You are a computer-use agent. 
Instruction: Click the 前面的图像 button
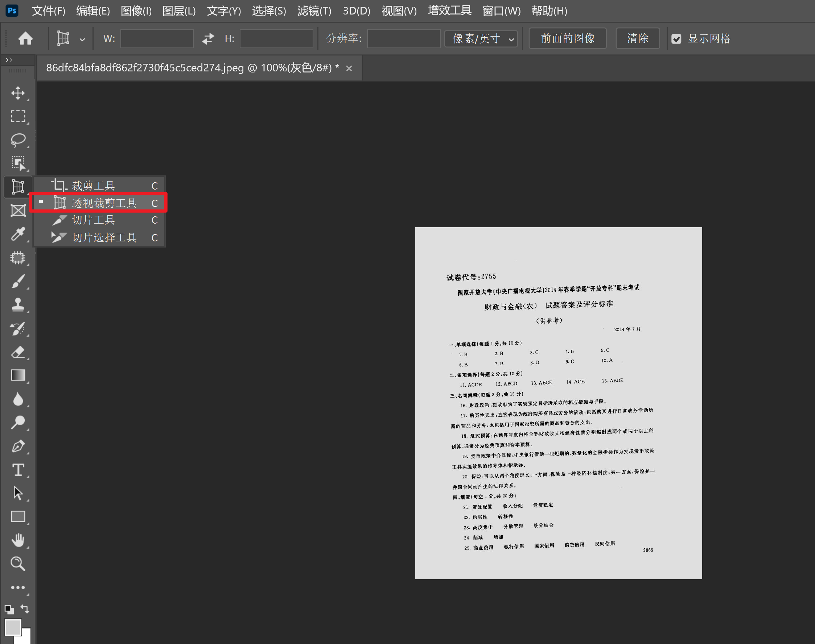coord(567,38)
